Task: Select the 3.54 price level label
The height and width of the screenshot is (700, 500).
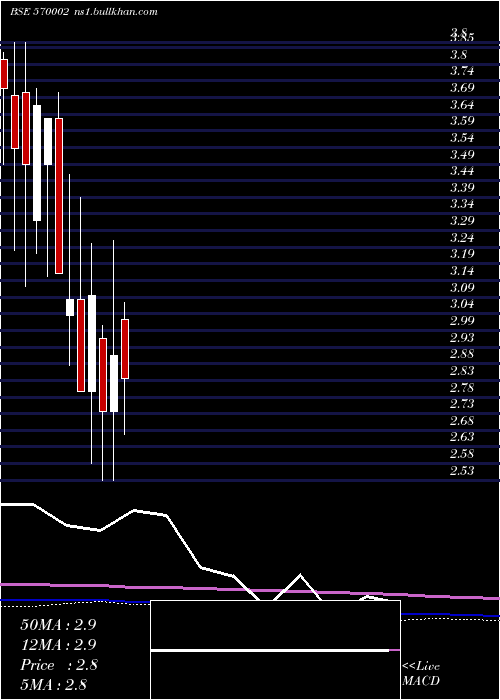Action: (462, 138)
